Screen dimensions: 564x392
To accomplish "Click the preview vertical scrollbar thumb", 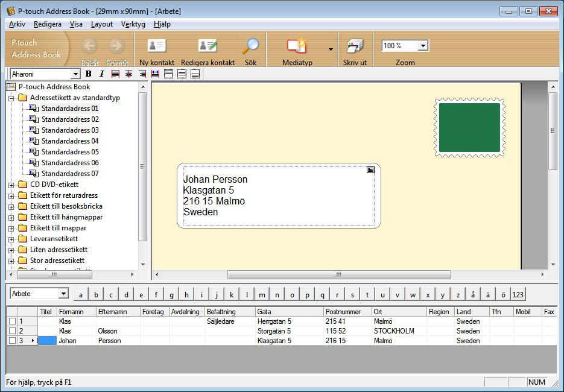I will [553, 131].
